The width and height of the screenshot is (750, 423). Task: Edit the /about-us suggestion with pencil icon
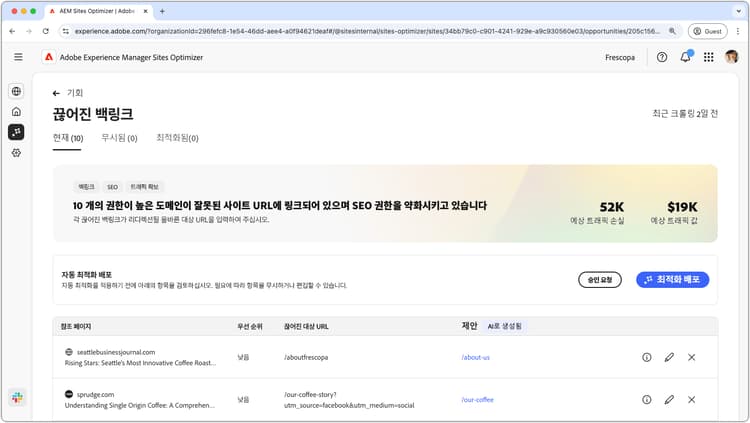click(669, 357)
